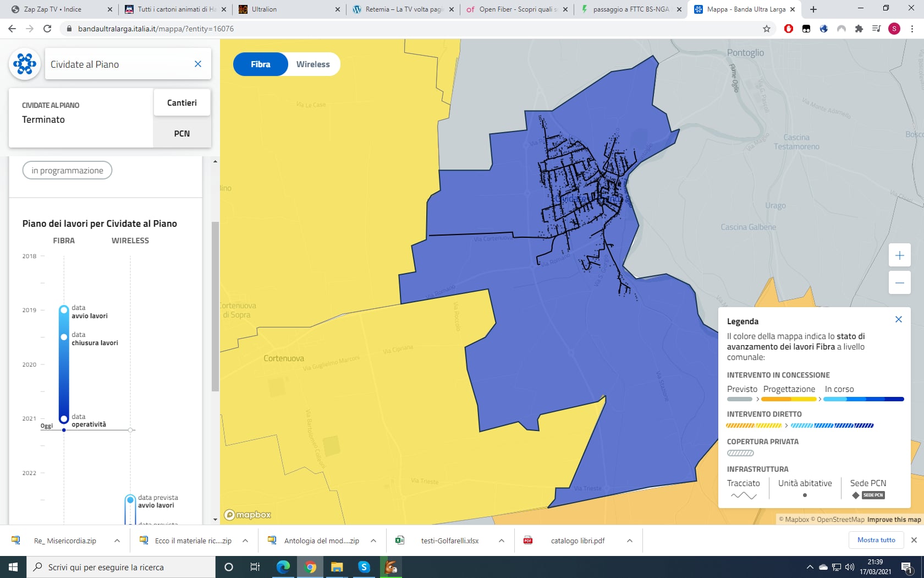Zoom out on the map

coord(899,283)
